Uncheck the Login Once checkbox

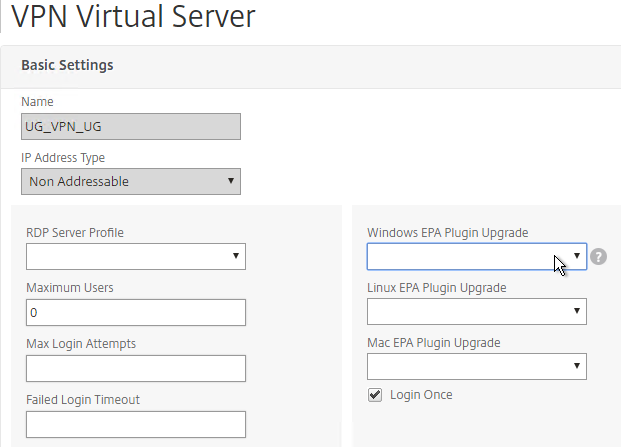[375, 395]
